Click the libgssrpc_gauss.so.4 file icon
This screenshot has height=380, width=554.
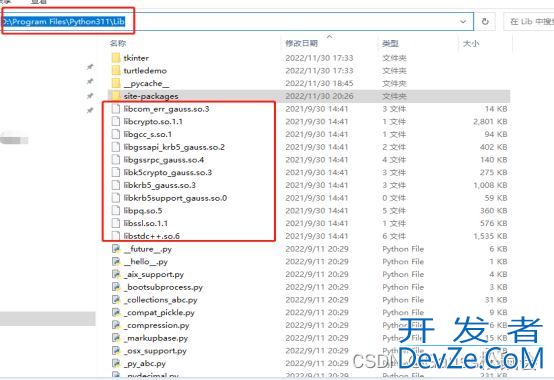116,160
